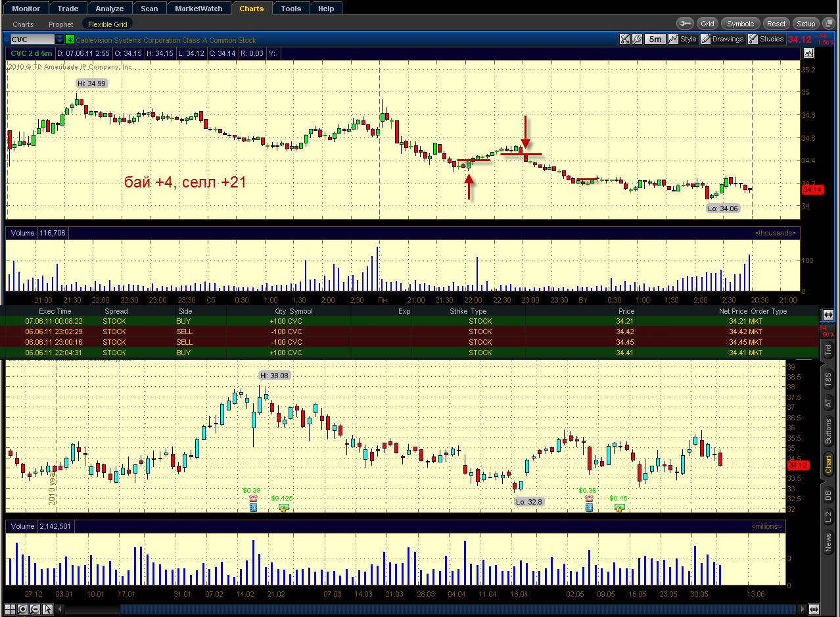Viewport: 840px width, 617px height.
Task: Click the wrench icon left of Grid
Action: (x=685, y=24)
